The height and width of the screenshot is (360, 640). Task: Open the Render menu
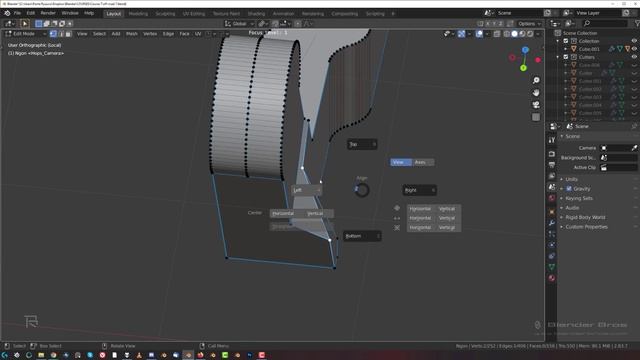tap(48, 13)
